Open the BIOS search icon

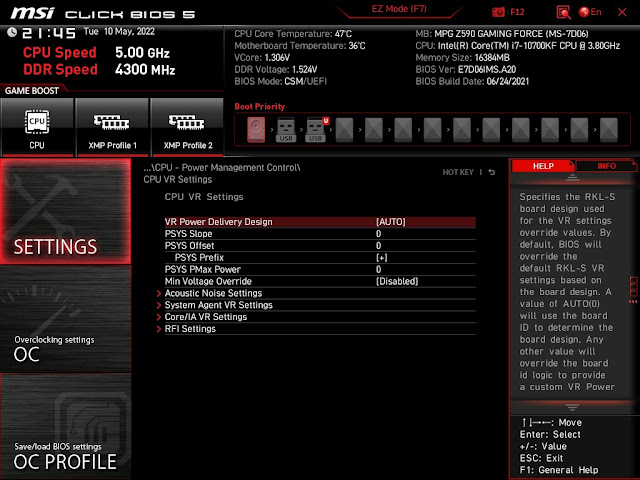pos(563,12)
